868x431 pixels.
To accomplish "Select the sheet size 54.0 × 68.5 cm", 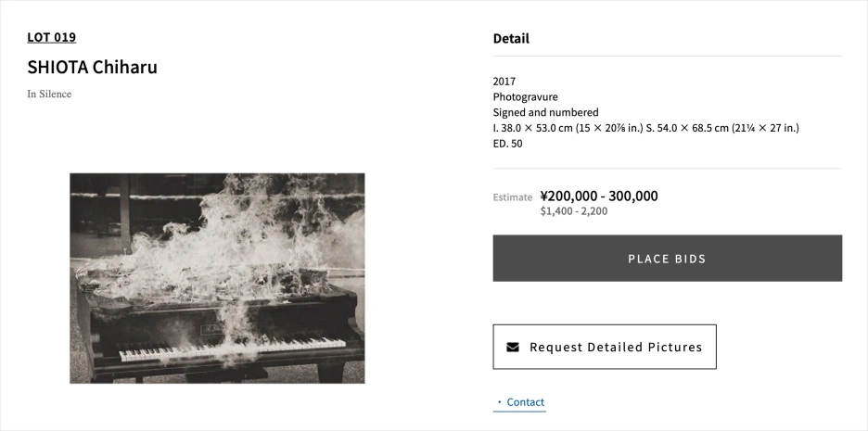I will 707,128.
